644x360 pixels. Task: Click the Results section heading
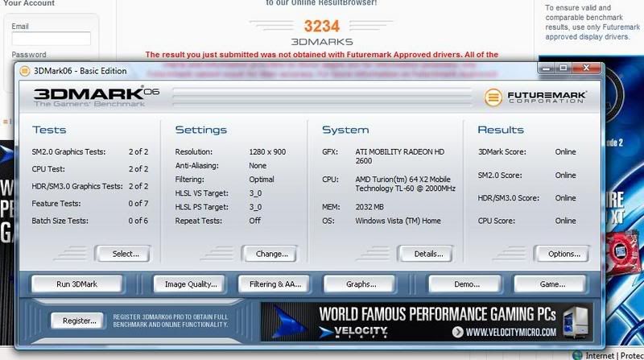501,130
